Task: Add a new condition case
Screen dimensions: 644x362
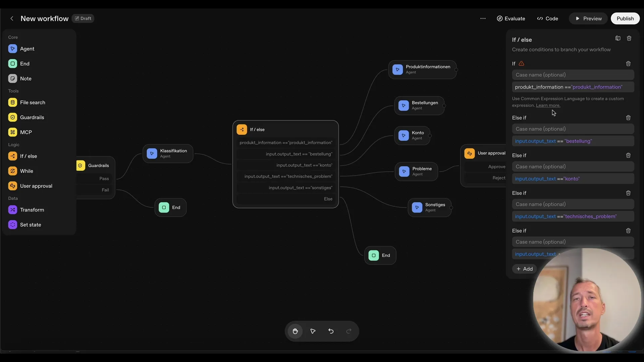Action: click(x=524, y=268)
